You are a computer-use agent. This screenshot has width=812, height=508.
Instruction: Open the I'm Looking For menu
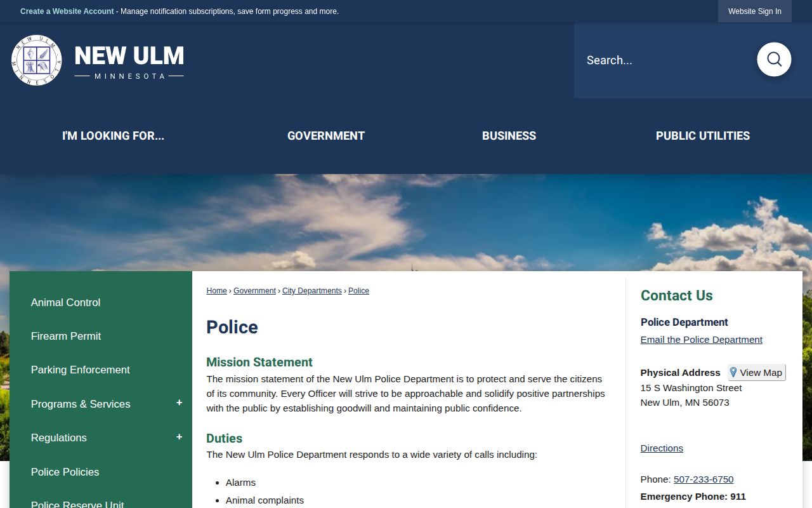coord(113,136)
